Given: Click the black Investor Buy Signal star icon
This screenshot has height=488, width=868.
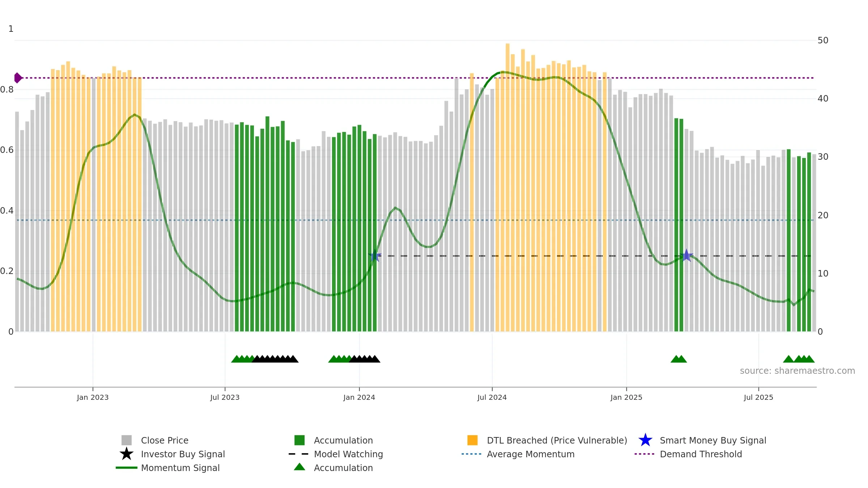Looking at the screenshot, I should (x=126, y=454).
